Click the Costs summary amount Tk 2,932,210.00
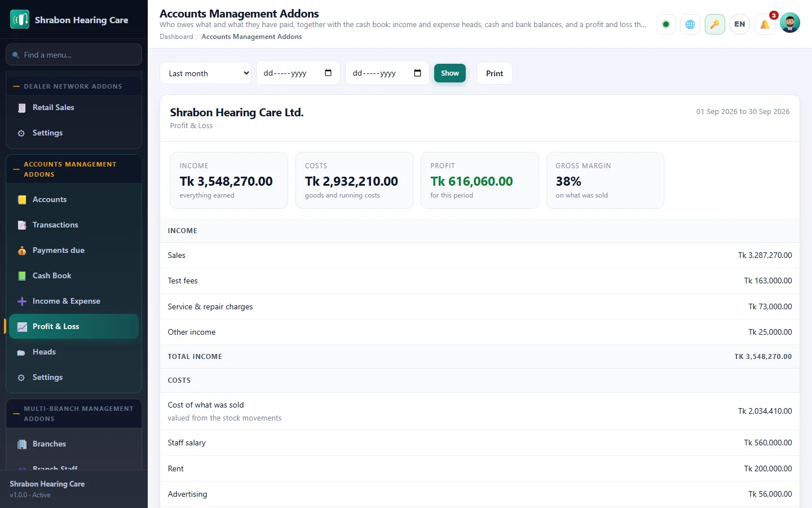The width and height of the screenshot is (812, 508). click(x=351, y=181)
